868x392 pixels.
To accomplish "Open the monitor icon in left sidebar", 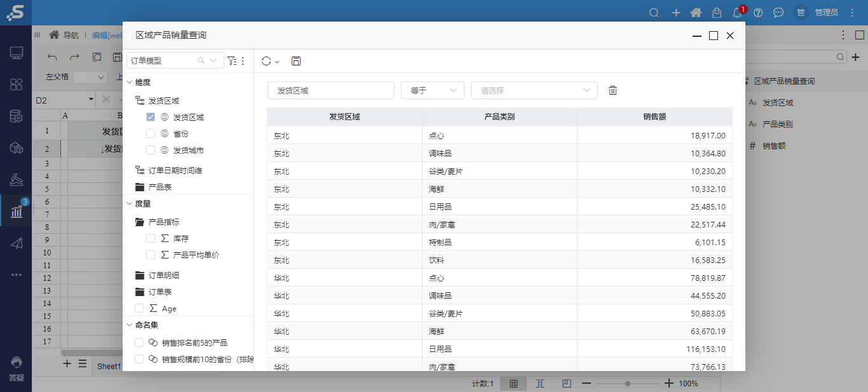I will pos(17,53).
